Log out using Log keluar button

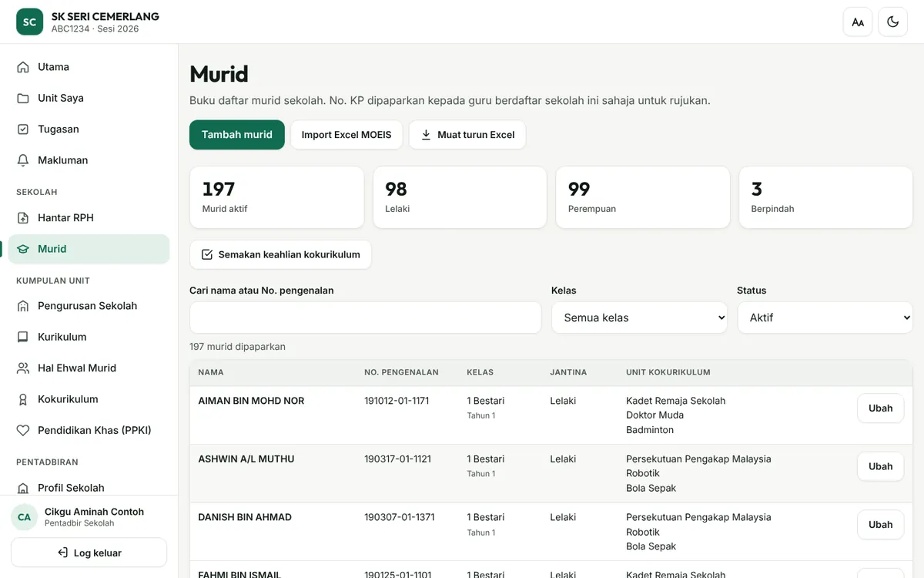[89, 553]
